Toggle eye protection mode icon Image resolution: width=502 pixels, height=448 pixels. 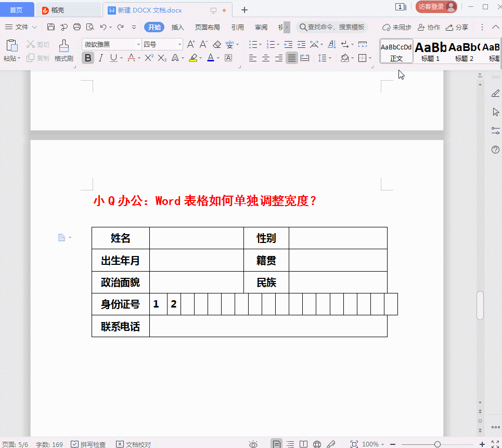point(253,444)
